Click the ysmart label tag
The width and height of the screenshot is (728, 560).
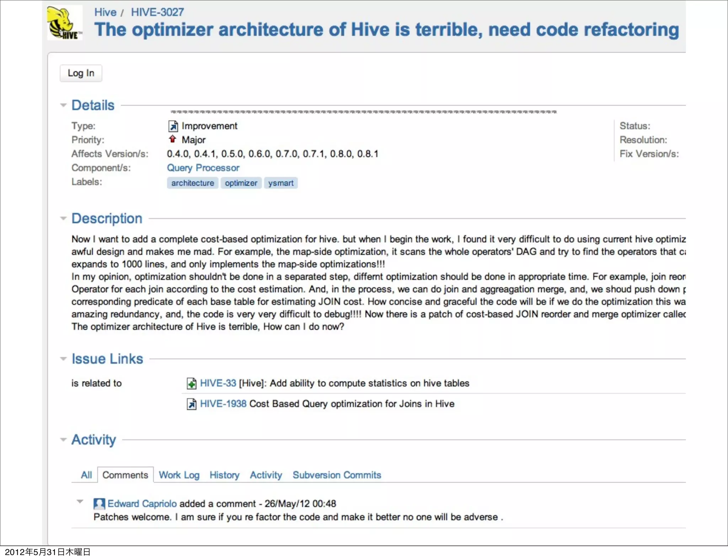(281, 183)
